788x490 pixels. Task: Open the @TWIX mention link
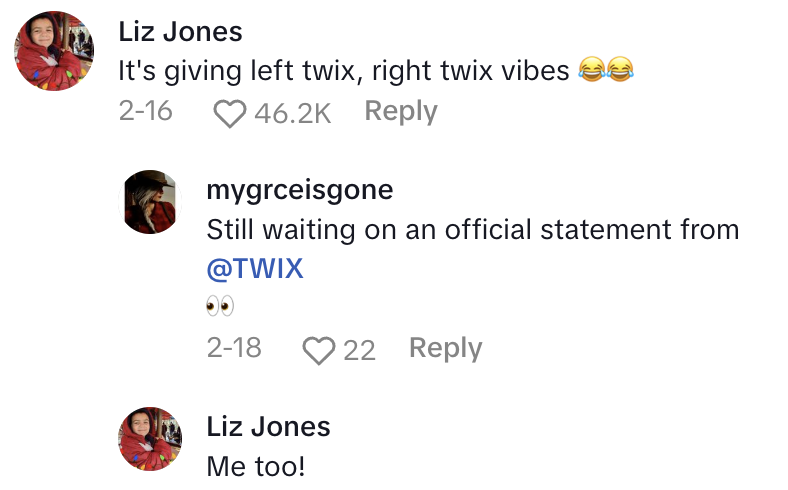click(254, 269)
